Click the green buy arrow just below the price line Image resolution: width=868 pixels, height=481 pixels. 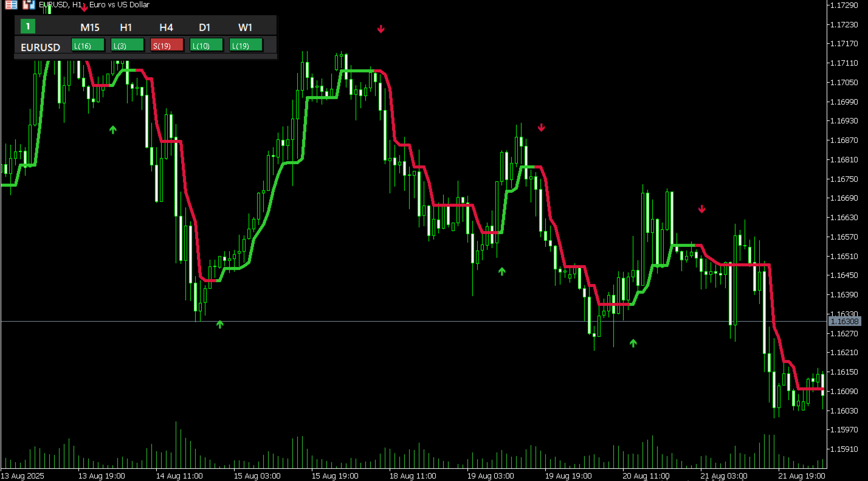point(220,324)
